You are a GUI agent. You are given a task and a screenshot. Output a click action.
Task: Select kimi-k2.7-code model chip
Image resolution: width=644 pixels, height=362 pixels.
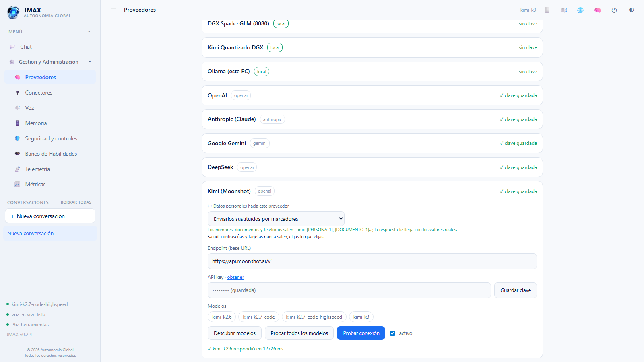[x=259, y=317]
